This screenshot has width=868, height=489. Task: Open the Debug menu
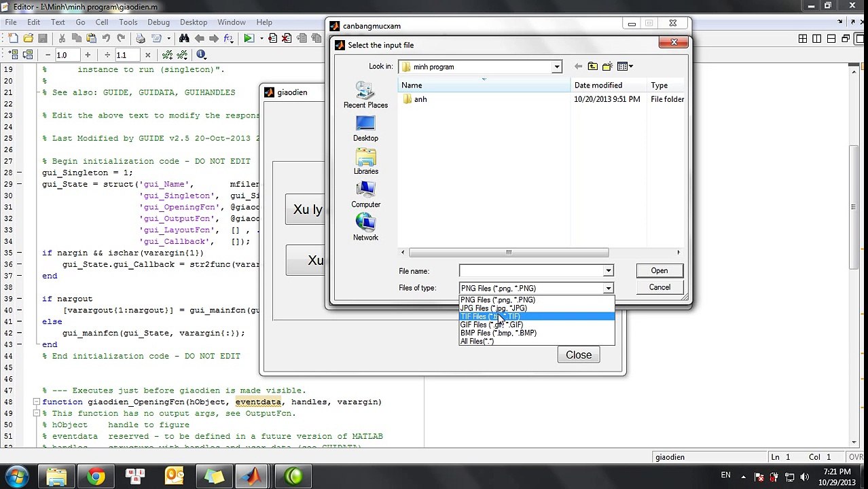click(x=158, y=22)
